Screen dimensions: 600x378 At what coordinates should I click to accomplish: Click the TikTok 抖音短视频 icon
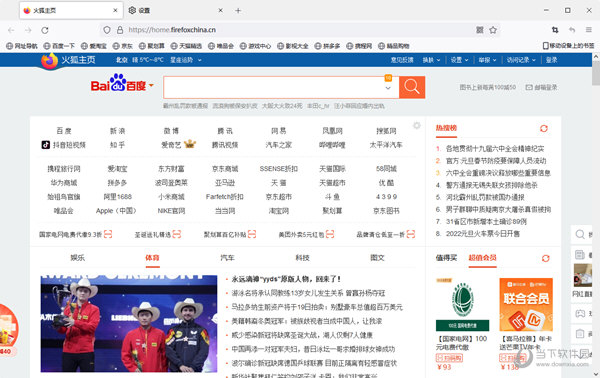(46, 145)
